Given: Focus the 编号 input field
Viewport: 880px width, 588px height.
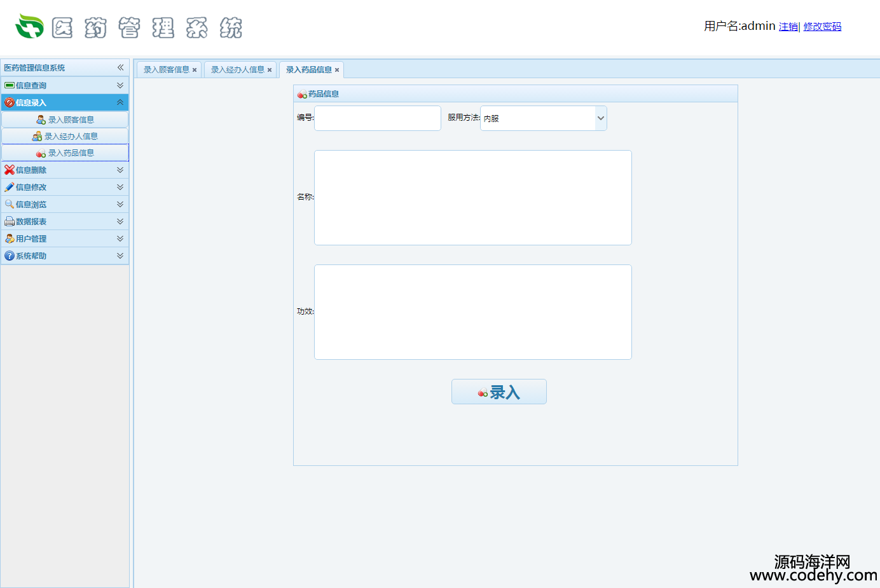Looking at the screenshot, I should 378,118.
